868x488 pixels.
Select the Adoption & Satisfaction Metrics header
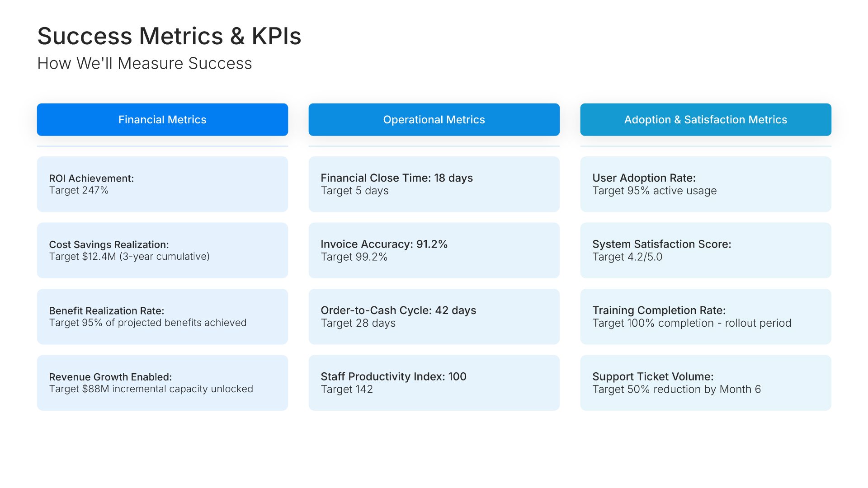coord(705,120)
